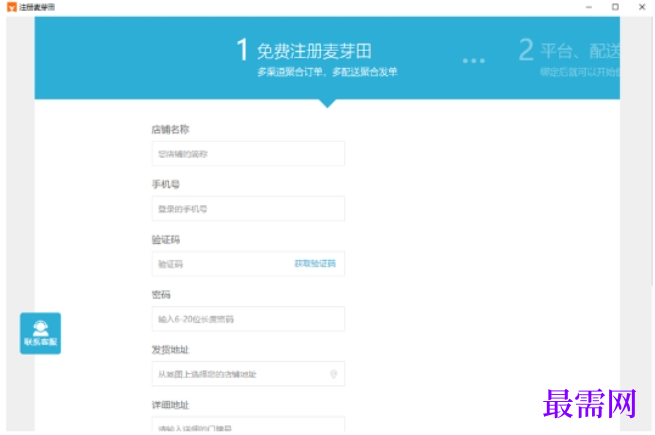Click the 联系客服 customer service icon

tap(41, 333)
